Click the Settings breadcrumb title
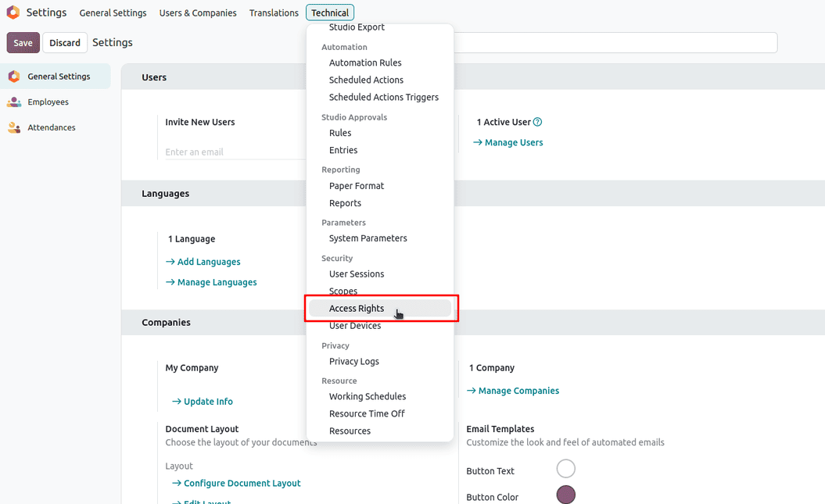Viewport: 825px width, 504px height. pyautogui.click(x=113, y=42)
